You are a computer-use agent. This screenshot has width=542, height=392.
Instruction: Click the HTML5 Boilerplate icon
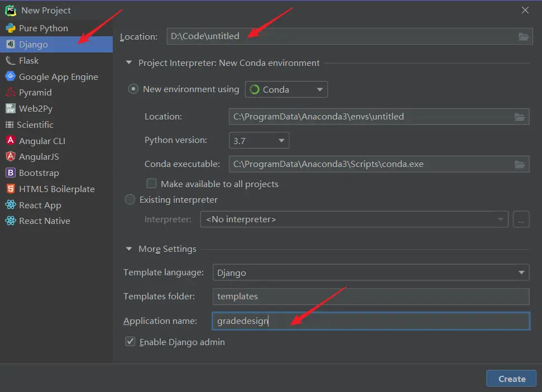[11, 189]
